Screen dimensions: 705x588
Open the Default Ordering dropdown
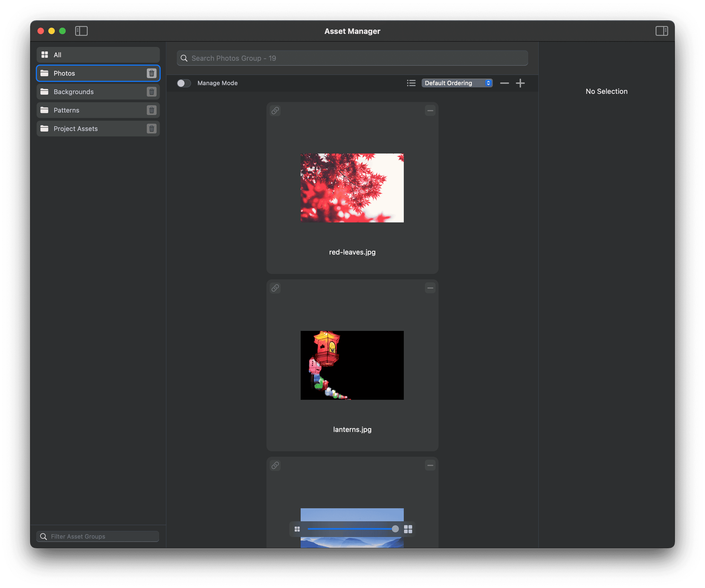pos(457,83)
